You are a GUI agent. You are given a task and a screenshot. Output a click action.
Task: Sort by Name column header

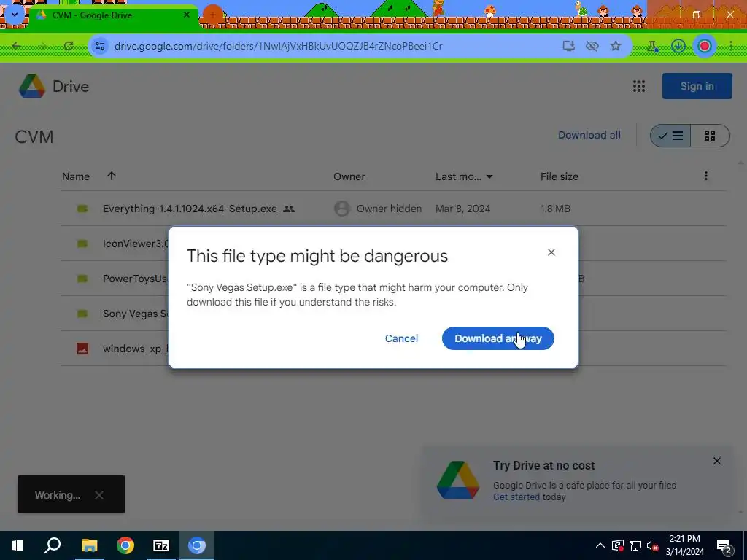76,176
